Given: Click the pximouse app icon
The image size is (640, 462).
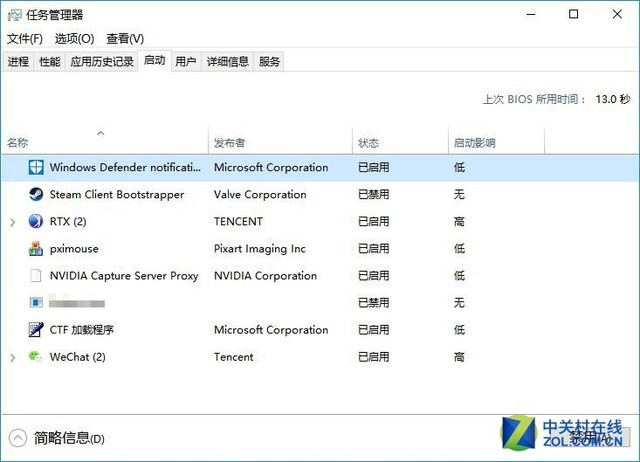Looking at the screenshot, I should pyautogui.click(x=36, y=248).
